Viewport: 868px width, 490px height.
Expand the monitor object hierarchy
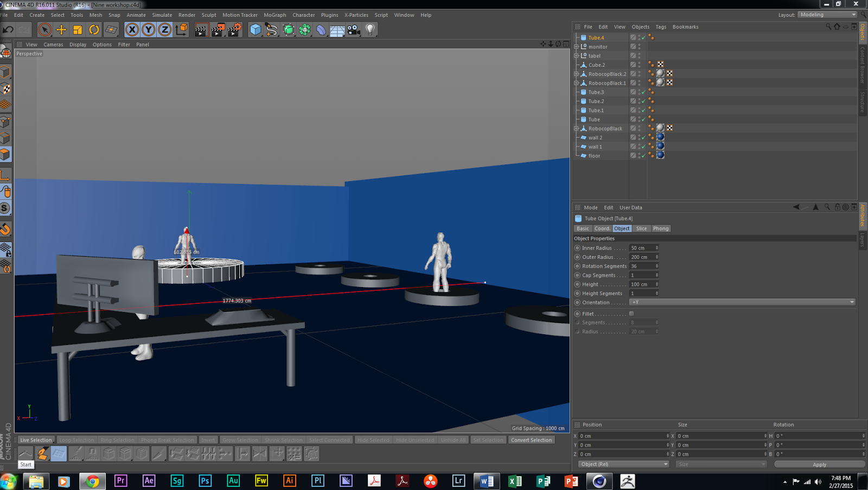(576, 47)
